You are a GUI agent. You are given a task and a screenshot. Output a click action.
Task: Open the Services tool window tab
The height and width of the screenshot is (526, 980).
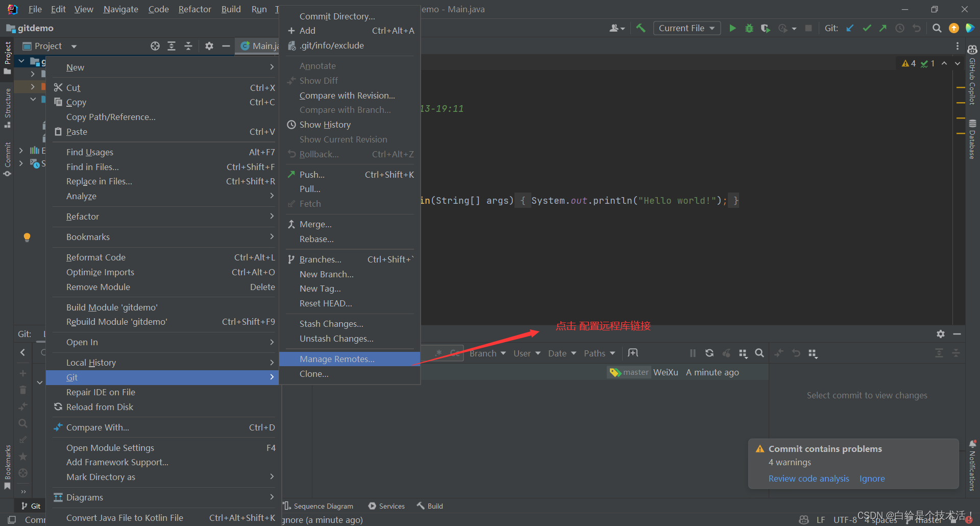point(386,506)
